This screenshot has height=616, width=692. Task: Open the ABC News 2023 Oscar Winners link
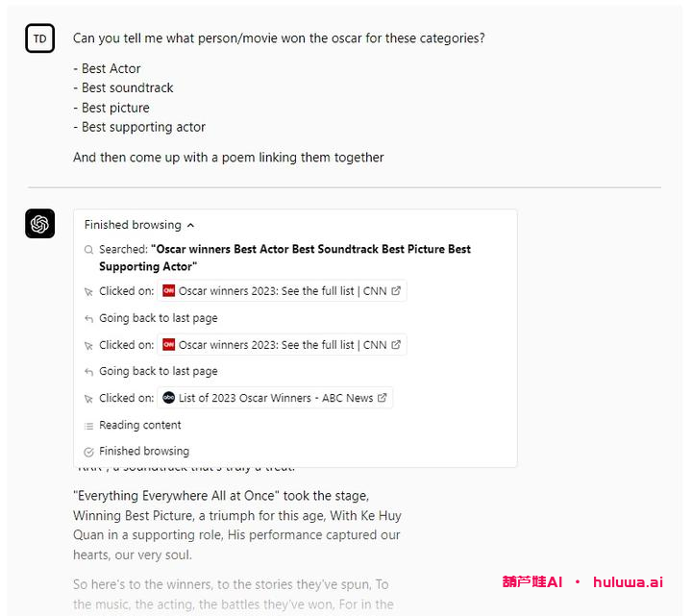(276, 398)
